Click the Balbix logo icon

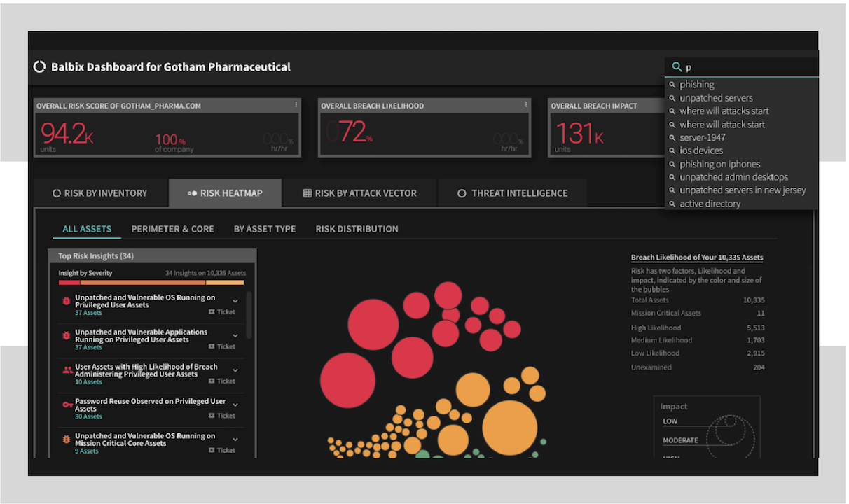tap(40, 67)
